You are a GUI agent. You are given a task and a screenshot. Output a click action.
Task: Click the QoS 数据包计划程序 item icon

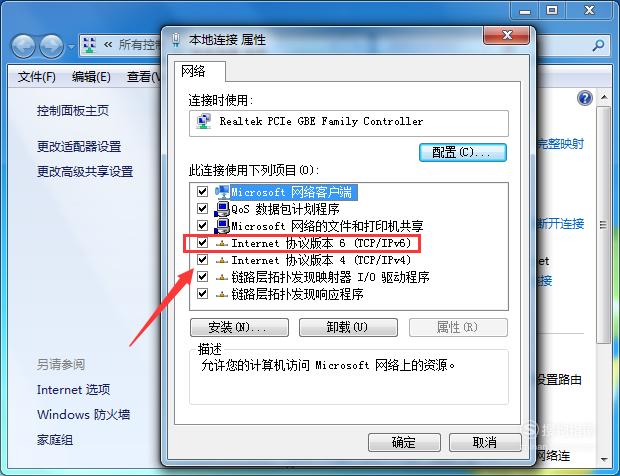[x=222, y=209]
